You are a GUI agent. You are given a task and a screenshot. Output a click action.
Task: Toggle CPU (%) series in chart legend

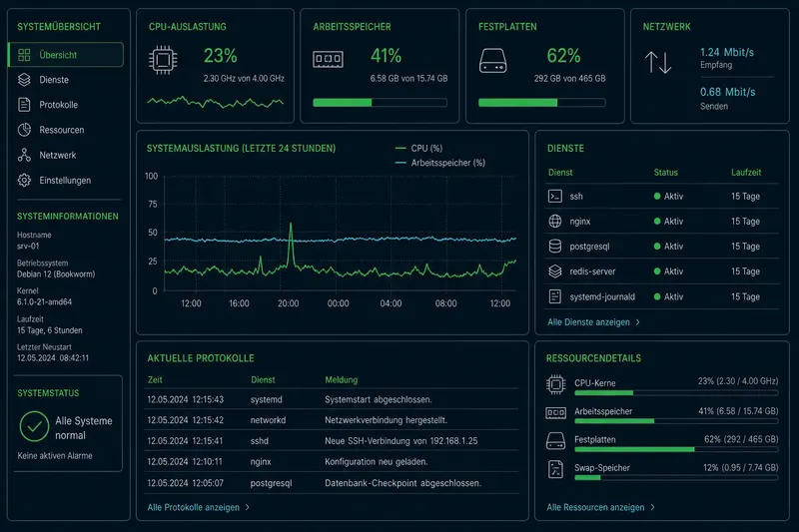[x=418, y=148]
